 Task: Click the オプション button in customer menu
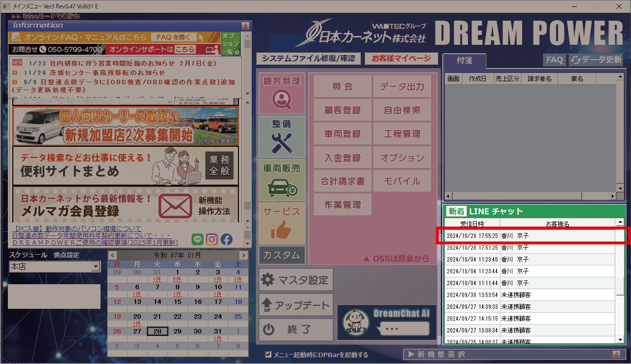(x=402, y=158)
